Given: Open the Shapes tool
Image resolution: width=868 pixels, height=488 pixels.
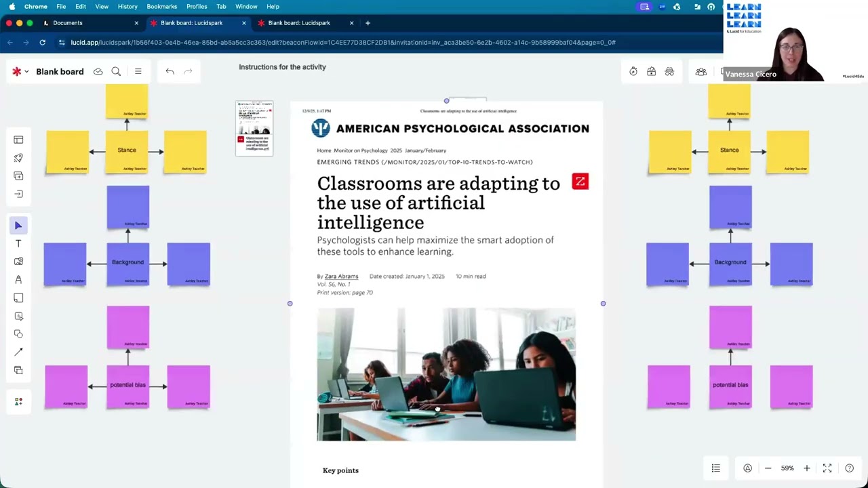Looking at the screenshot, I should [18, 334].
